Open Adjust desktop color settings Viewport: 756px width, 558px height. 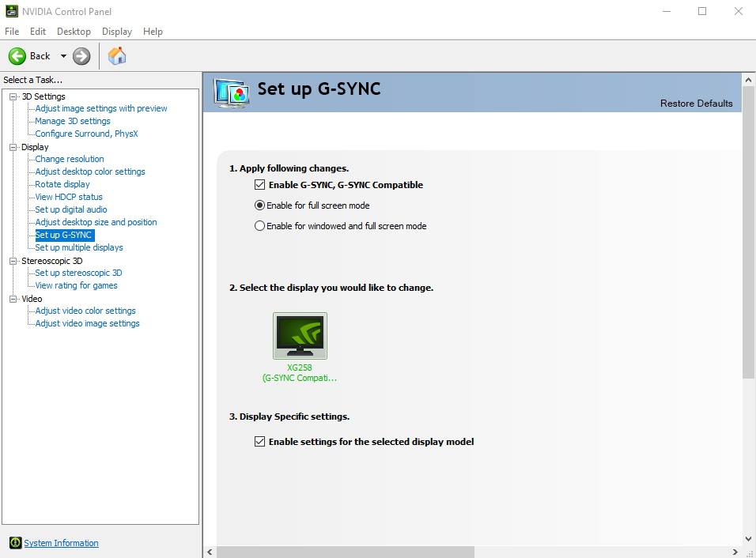(x=90, y=172)
